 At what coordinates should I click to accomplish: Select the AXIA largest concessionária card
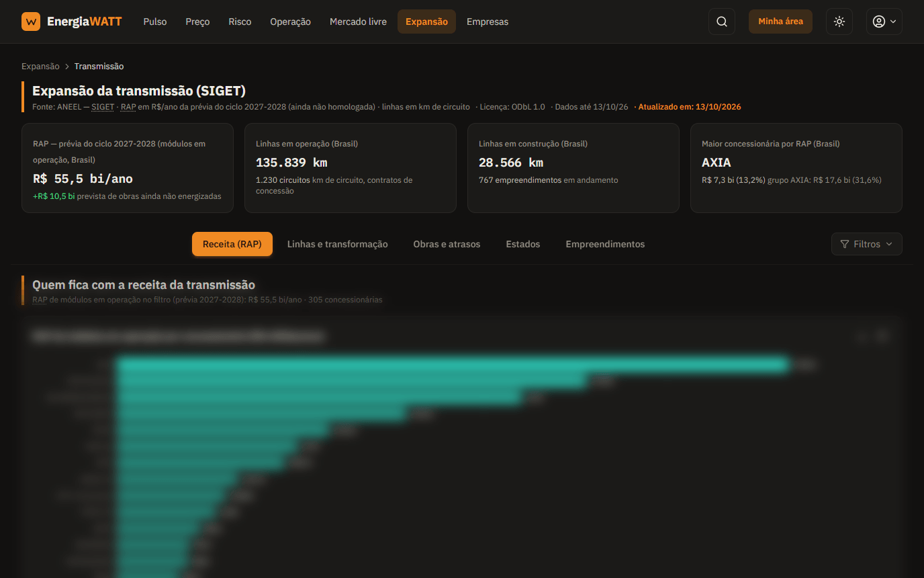(796, 168)
